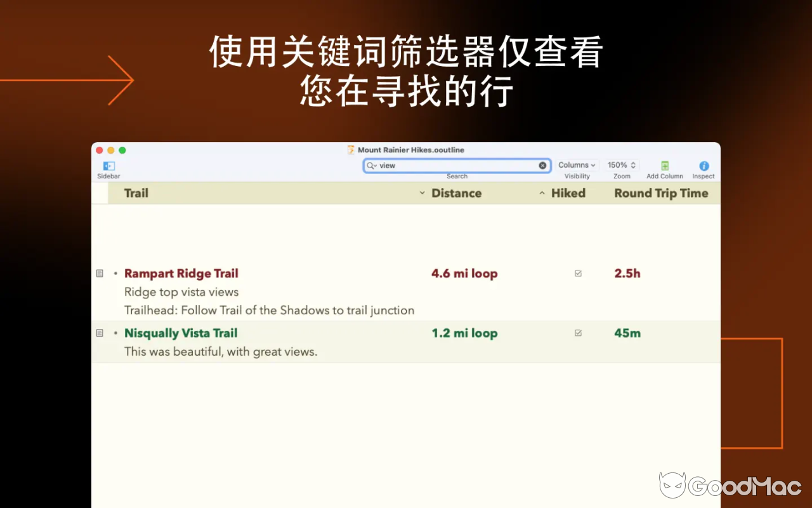Click the GoodMac logo watermark
Image resolution: width=812 pixels, height=508 pixels.
(x=730, y=486)
